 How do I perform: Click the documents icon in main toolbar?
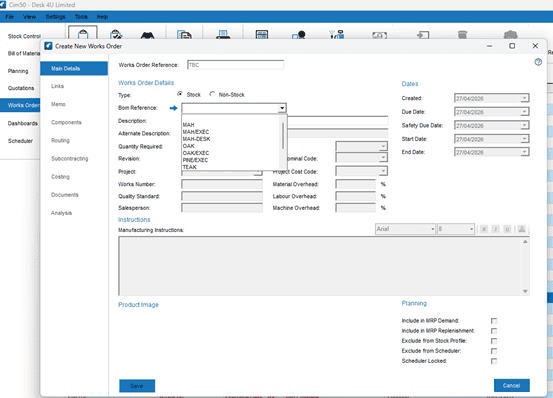184,35
